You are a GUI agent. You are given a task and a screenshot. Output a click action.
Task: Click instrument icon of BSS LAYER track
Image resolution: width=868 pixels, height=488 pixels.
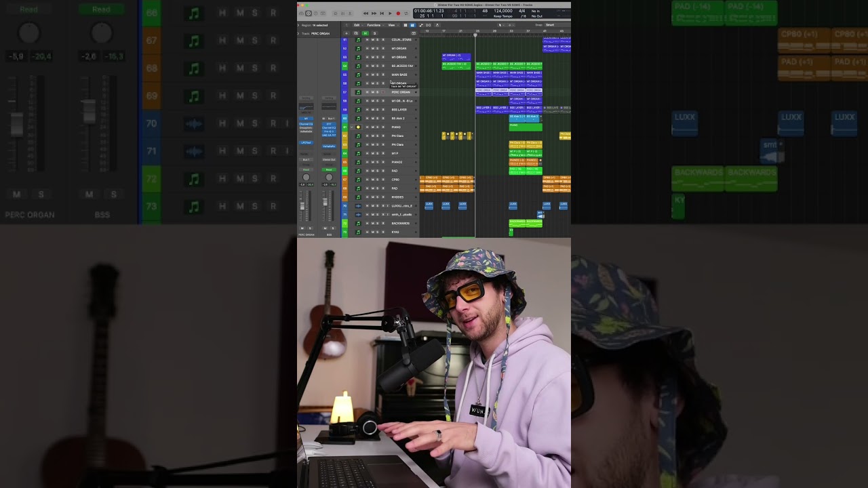[358, 110]
